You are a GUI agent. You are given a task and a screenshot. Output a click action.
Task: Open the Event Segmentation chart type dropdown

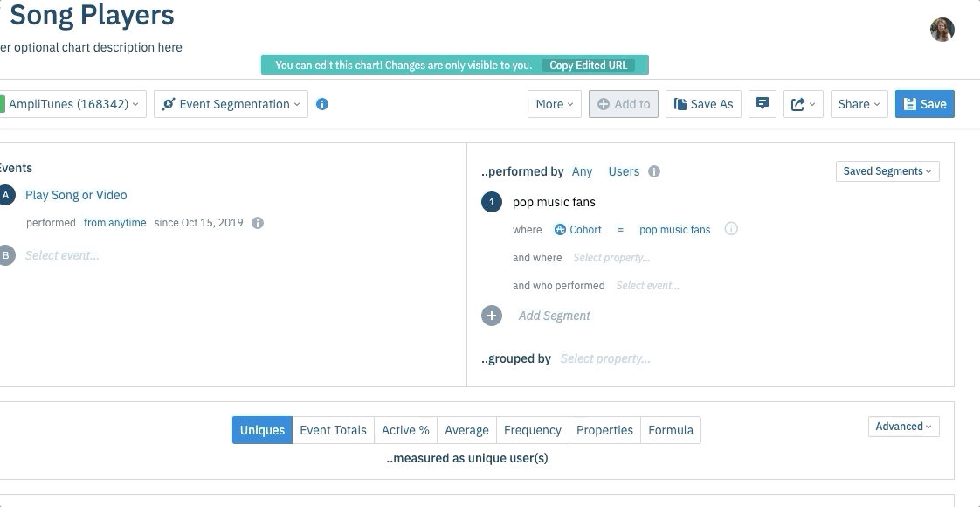click(x=231, y=104)
